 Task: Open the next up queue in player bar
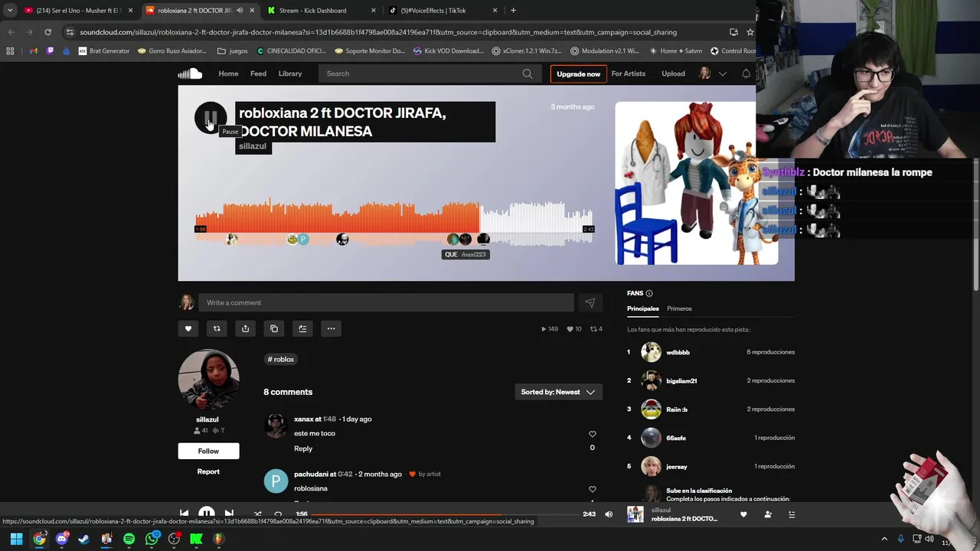(792, 514)
